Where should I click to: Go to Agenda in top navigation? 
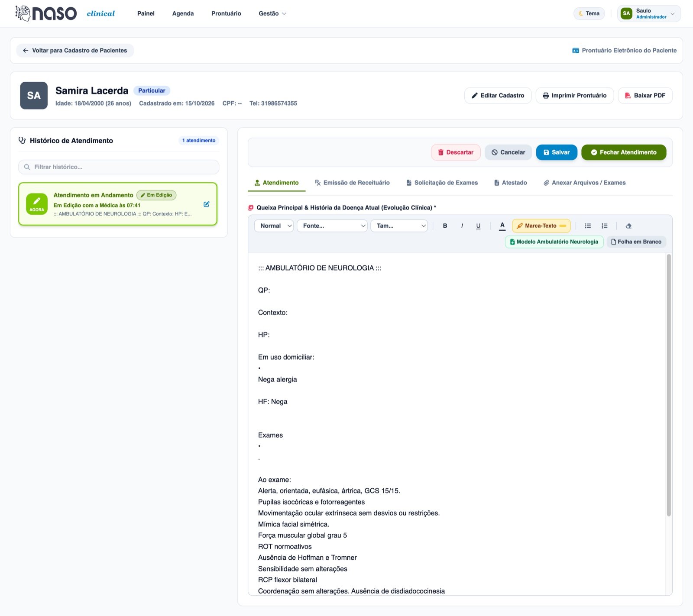tap(183, 13)
